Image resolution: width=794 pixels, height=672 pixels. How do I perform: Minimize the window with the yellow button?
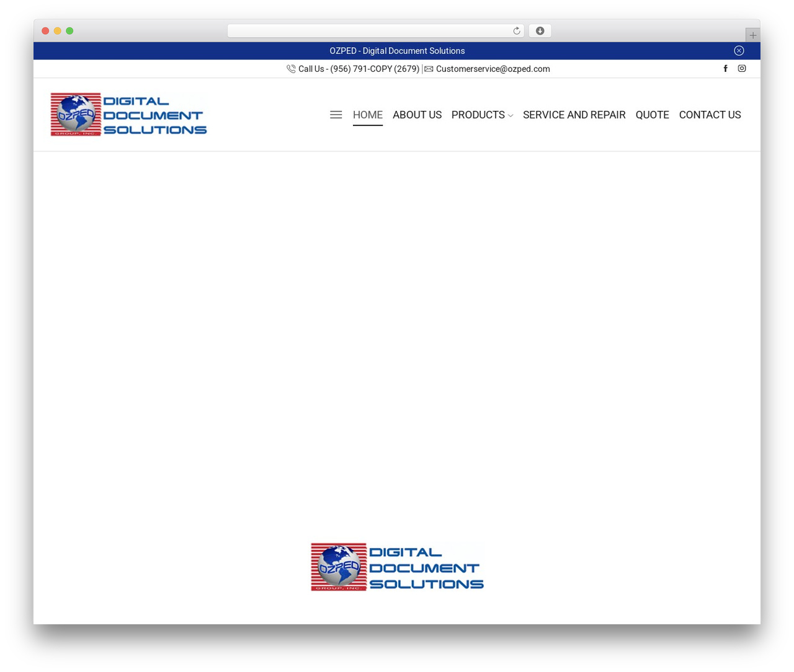pyautogui.click(x=58, y=31)
